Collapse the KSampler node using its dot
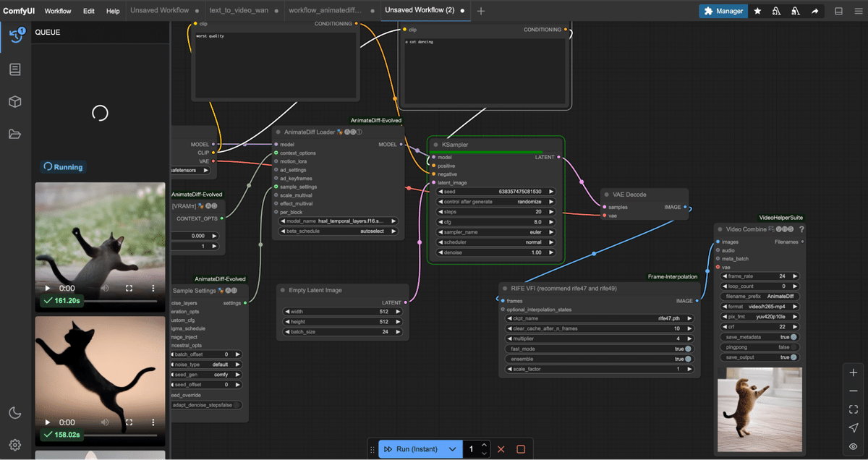Screen dimensions: 868x460 [435, 145]
